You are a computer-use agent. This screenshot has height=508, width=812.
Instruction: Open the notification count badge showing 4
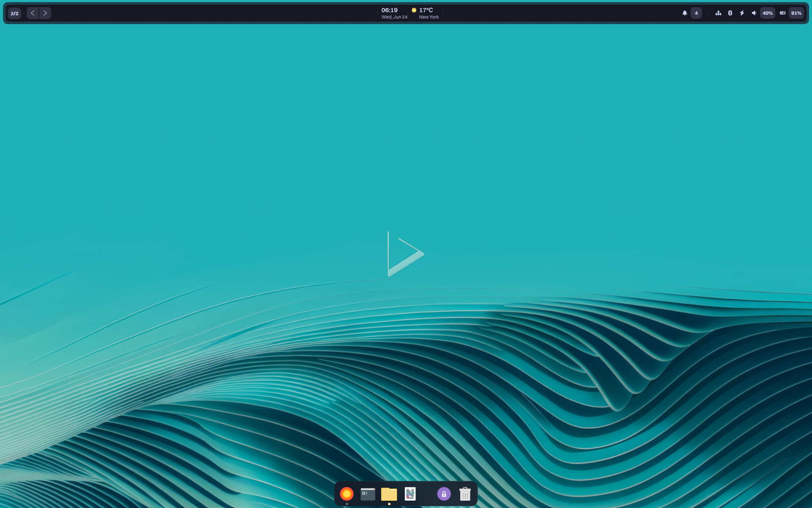click(x=696, y=13)
